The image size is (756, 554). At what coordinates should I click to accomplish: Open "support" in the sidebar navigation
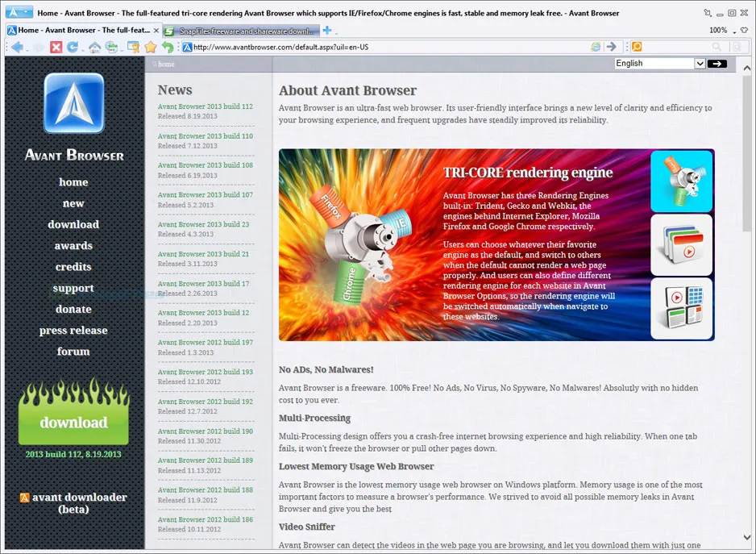point(73,288)
